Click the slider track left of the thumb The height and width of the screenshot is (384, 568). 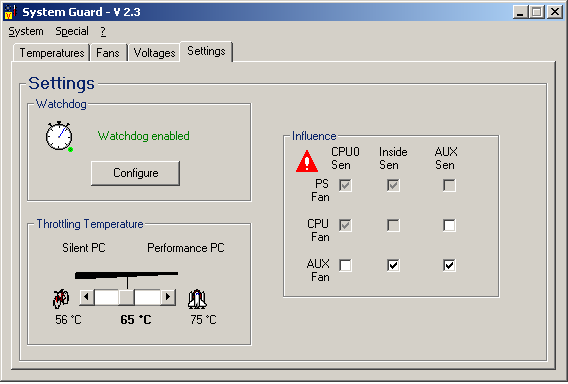coord(106,297)
